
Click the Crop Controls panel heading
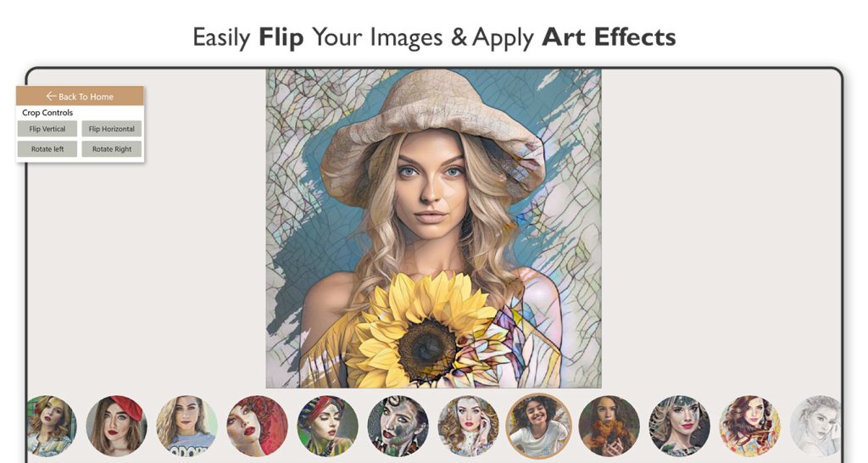(47, 113)
